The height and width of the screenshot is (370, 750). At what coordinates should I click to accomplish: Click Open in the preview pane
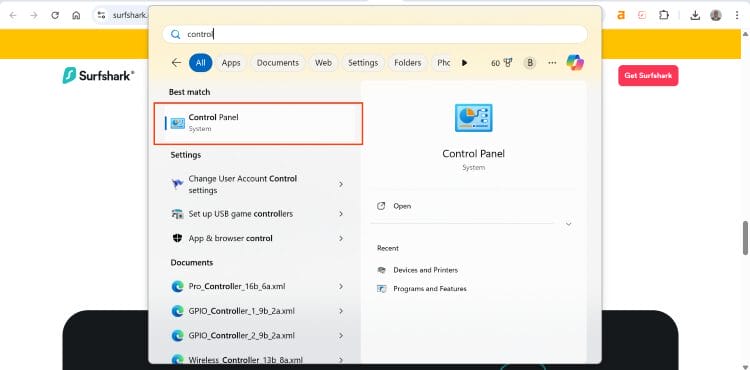tap(402, 206)
